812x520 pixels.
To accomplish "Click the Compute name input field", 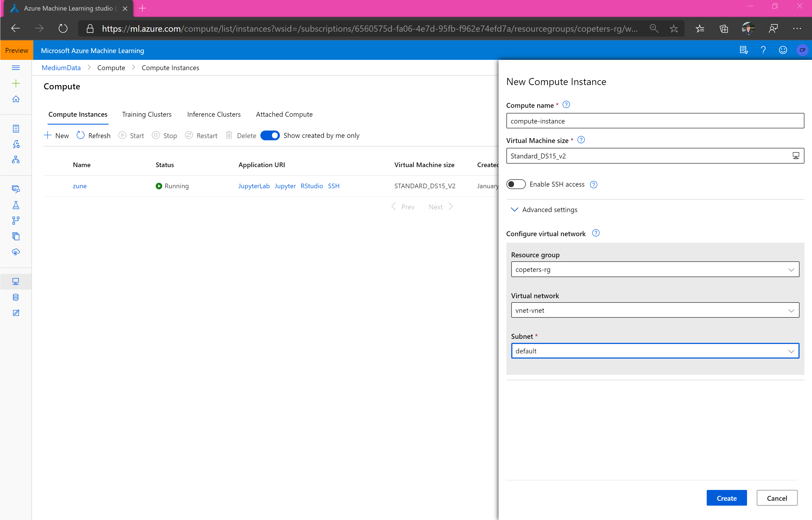I will point(655,121).
